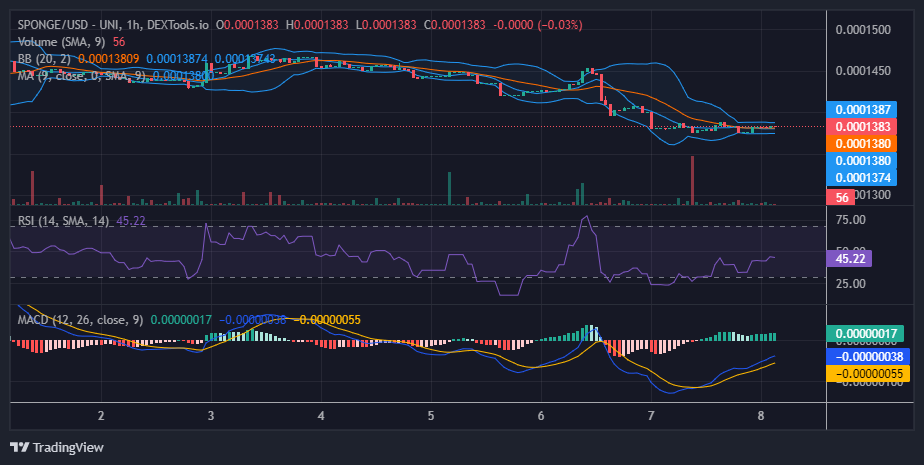This screenshot has height=465, width=924.
Task: Click the Volume value 56 in legend
Action: 118,42
